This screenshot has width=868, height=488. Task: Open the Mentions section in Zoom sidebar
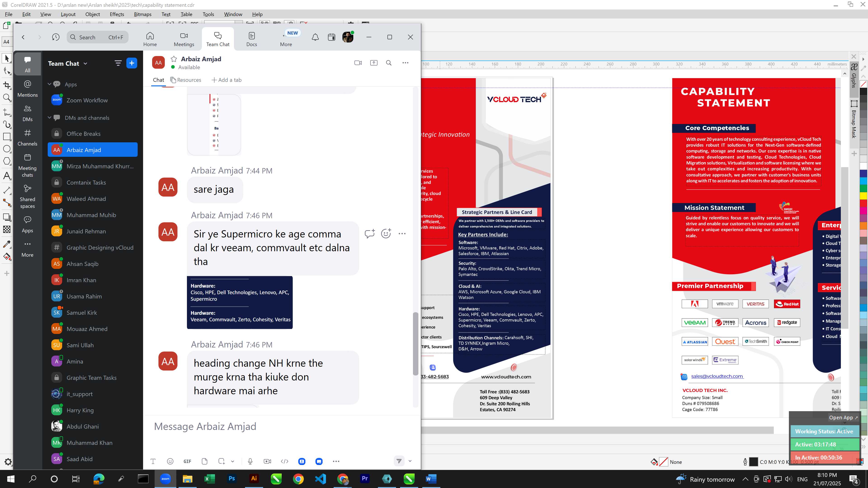[x=28, y=89]
